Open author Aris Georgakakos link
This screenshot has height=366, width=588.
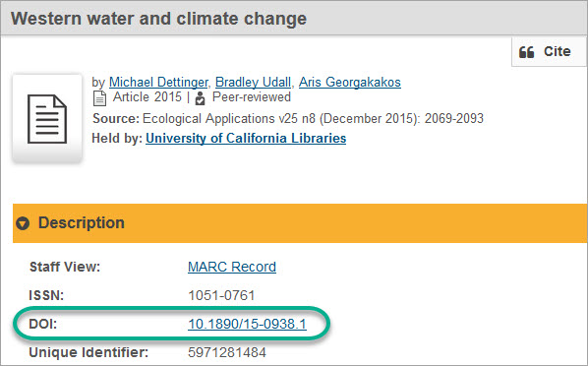coord(350,82)
